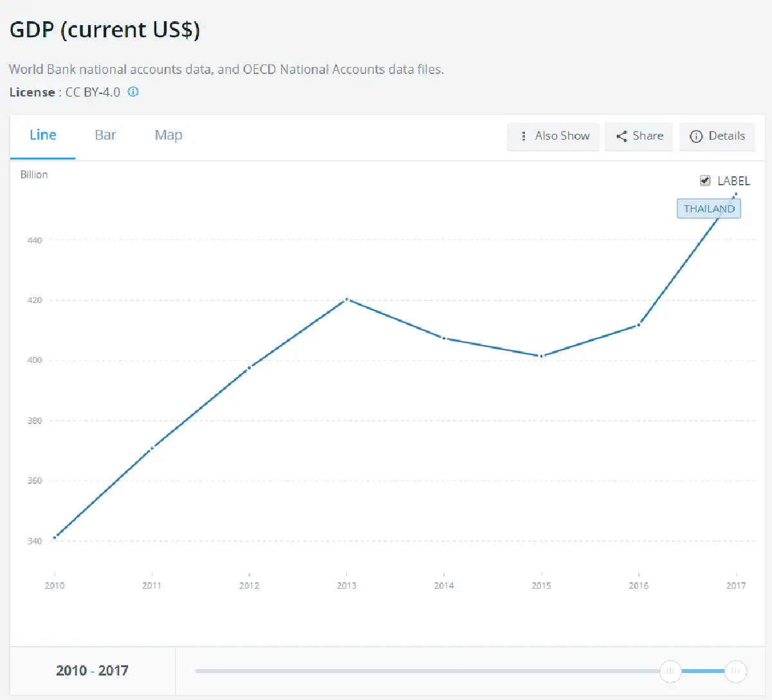772x700 pixels.
Task: Click the 2016 data point on line
Action: pyautogui.click(x=638, y=325)
